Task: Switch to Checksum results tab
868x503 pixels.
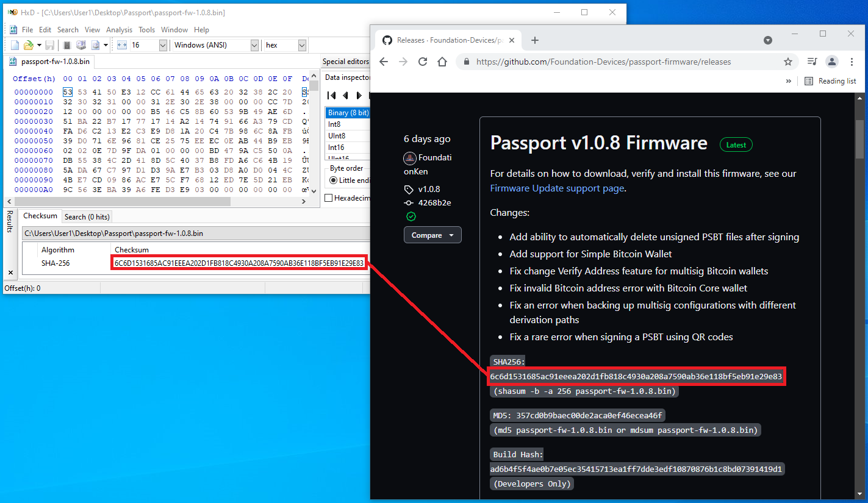Action: [x=40, y=216]
